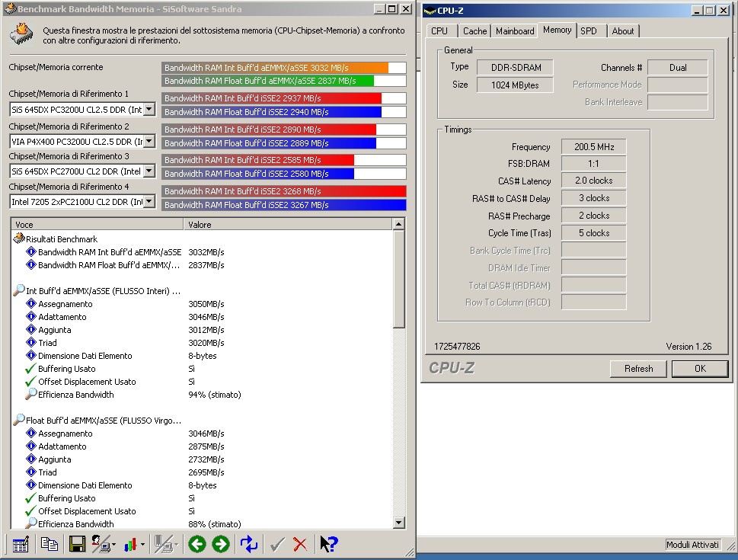Click the 1024 MBytes Size field
Image resolution: width=738 pixels, height=560 pixels.
[515, 85]
